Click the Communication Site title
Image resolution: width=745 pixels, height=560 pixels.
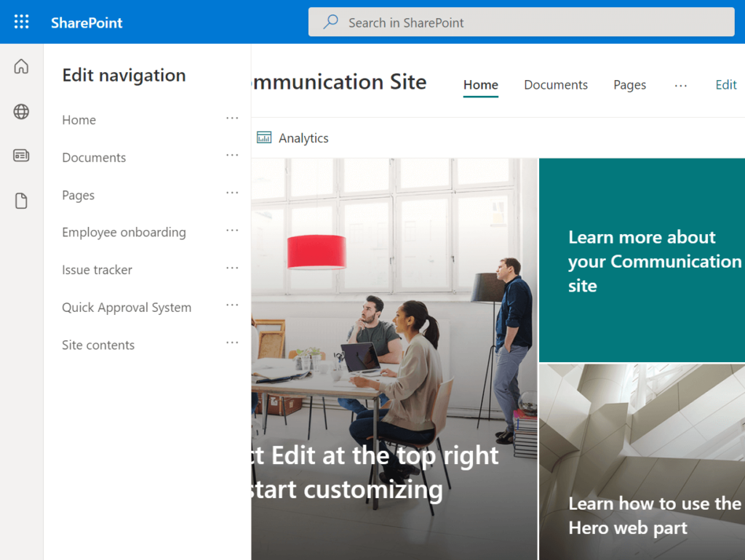[339, 81]
